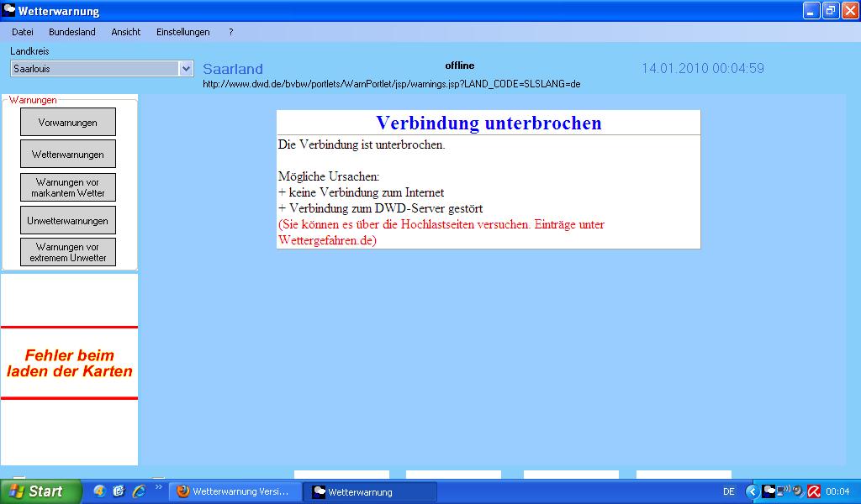This screenshot has width=861, height=504.
Task: Click 'keine Verbindung zum Internet' line
Action: 362,192
